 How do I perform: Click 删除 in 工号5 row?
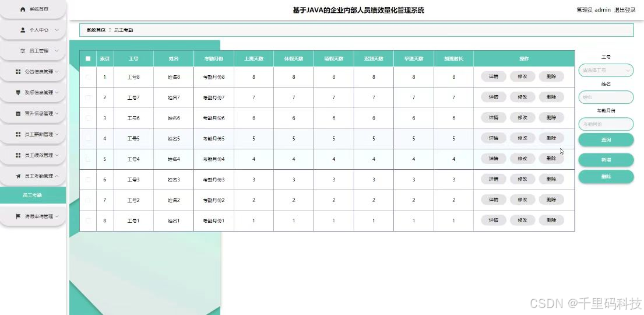(x=551, y=138)
